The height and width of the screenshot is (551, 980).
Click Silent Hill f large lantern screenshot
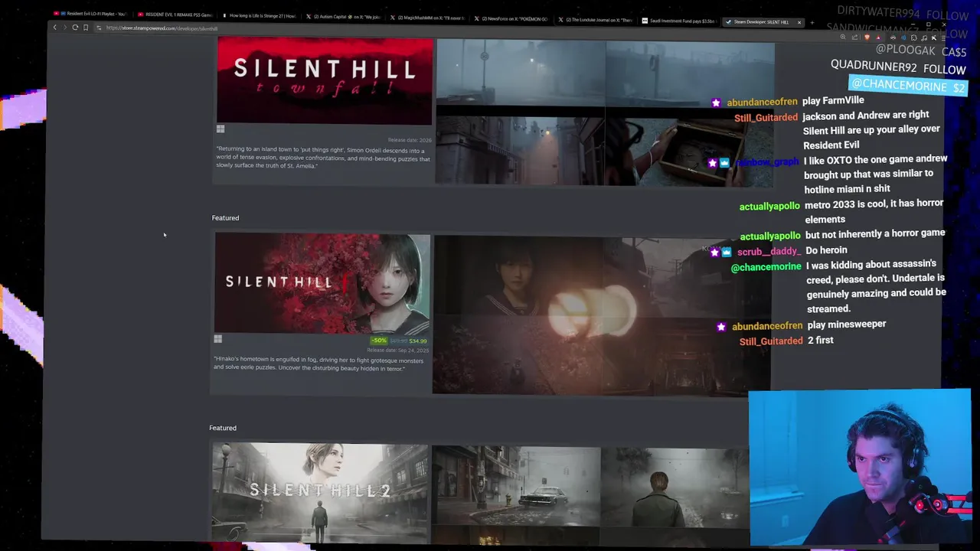(602, 315)
